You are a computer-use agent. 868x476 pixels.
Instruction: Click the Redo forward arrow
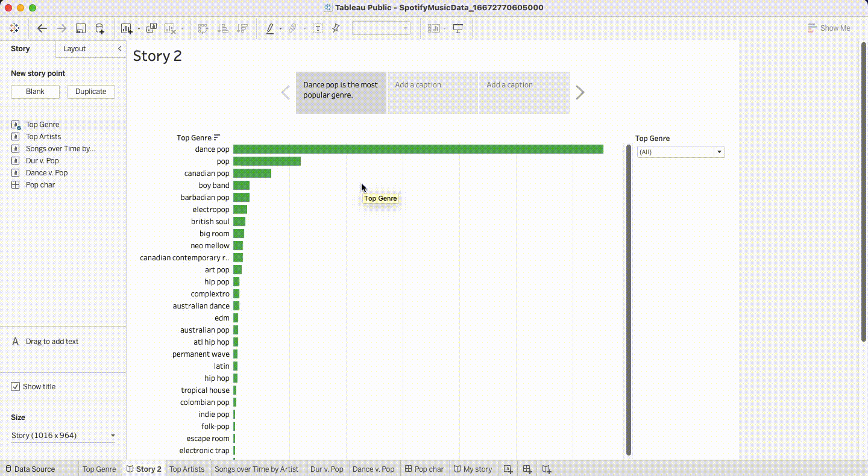click(61, 28)
